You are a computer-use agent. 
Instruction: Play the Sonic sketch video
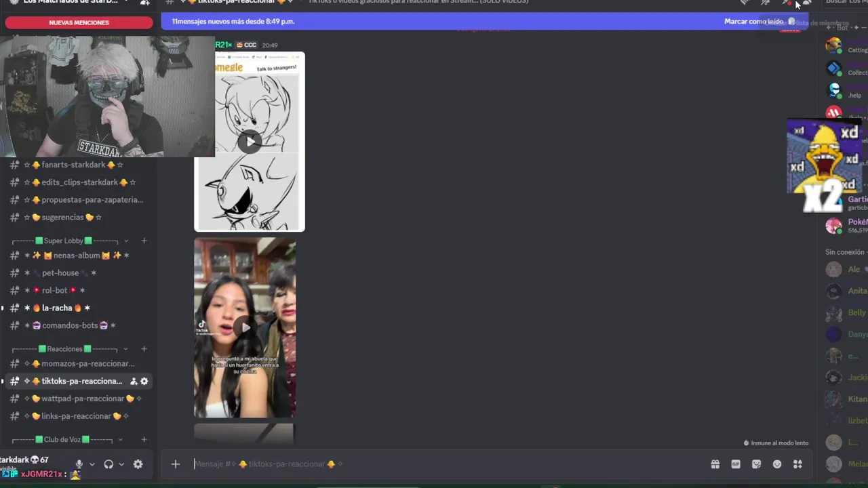click(x=250, y=142)
